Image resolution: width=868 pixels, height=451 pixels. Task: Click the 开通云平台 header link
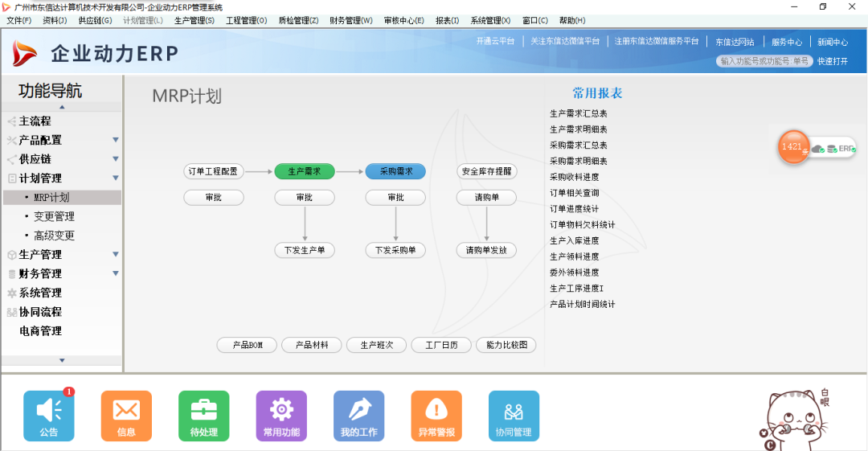495,42
